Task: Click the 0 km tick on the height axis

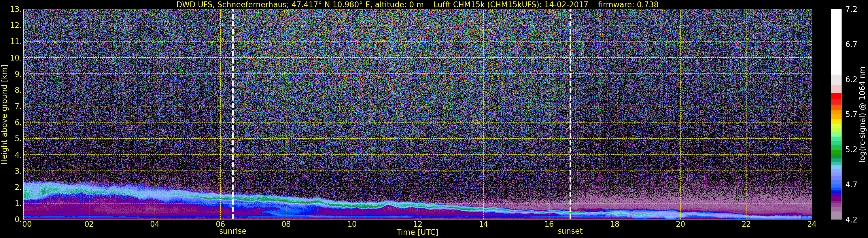Action: pyautogui.click(x=18, y=220)
